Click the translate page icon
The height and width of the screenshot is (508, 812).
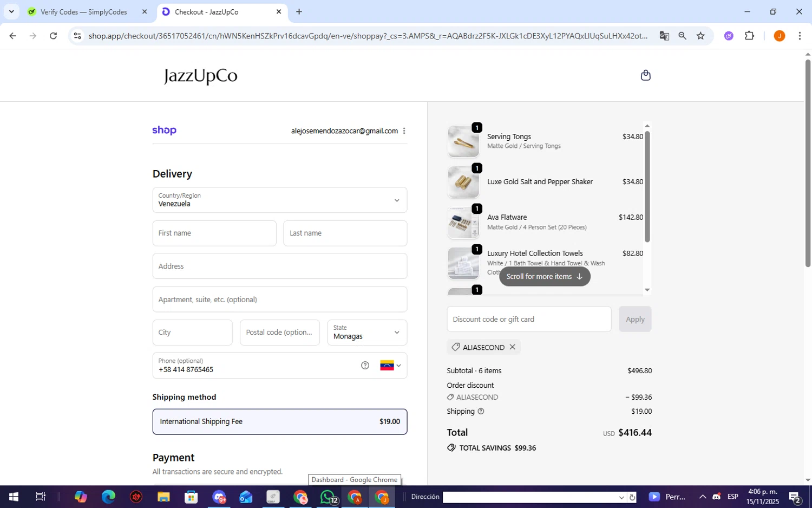click(664, 36)
